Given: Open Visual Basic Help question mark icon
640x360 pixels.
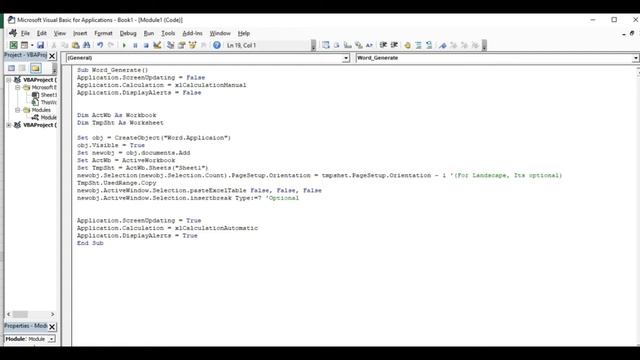Looking at the screenshot, I should [217, 45].
